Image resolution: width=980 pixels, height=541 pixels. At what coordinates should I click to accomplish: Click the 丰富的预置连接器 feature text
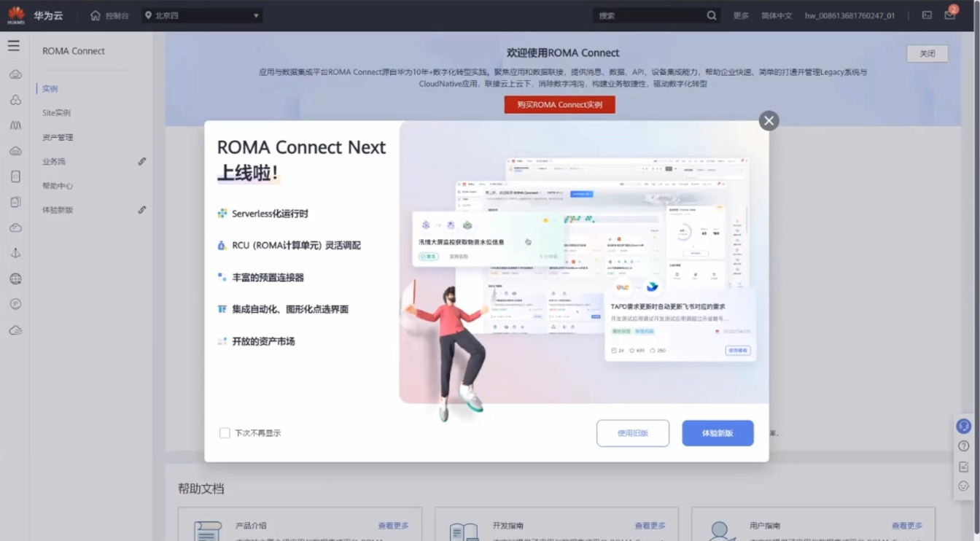(268, 278)
